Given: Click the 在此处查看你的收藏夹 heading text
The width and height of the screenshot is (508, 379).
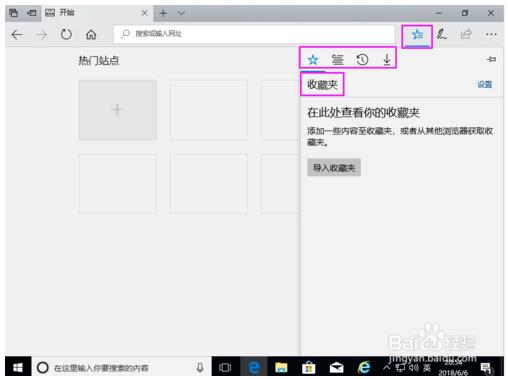Looking at the screenshot, I should pyautogui.click(x=363, y=112).
